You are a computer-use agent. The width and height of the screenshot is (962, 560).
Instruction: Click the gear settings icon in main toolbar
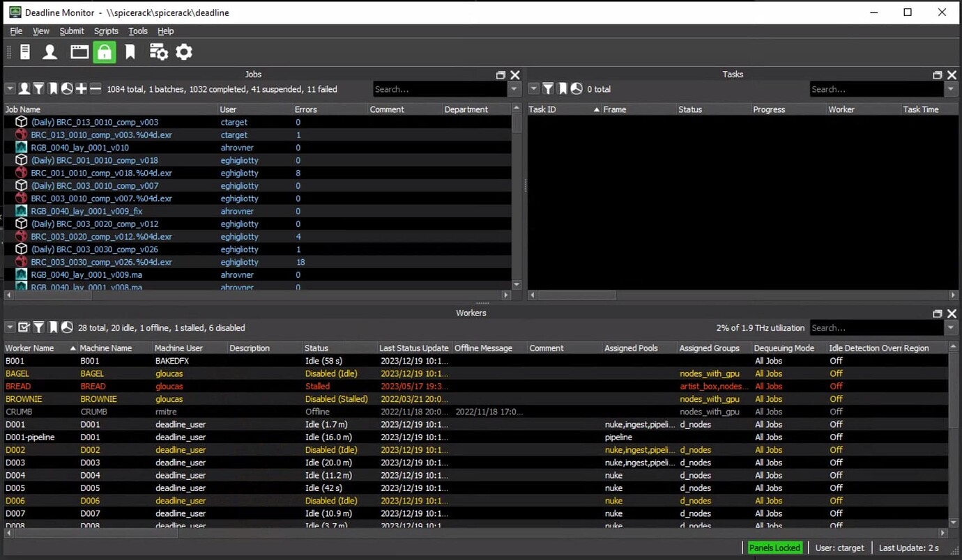pos(183,52)
